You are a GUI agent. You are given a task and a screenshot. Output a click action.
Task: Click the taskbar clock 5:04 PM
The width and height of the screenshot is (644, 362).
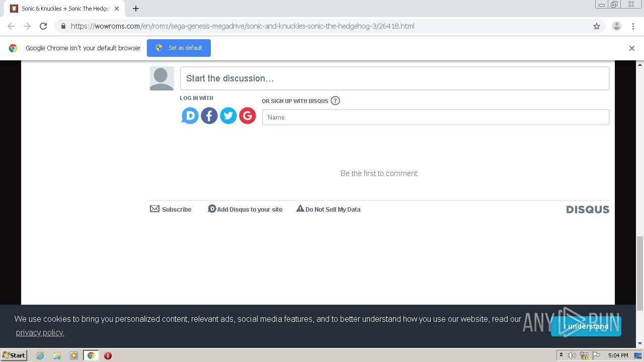618,355
